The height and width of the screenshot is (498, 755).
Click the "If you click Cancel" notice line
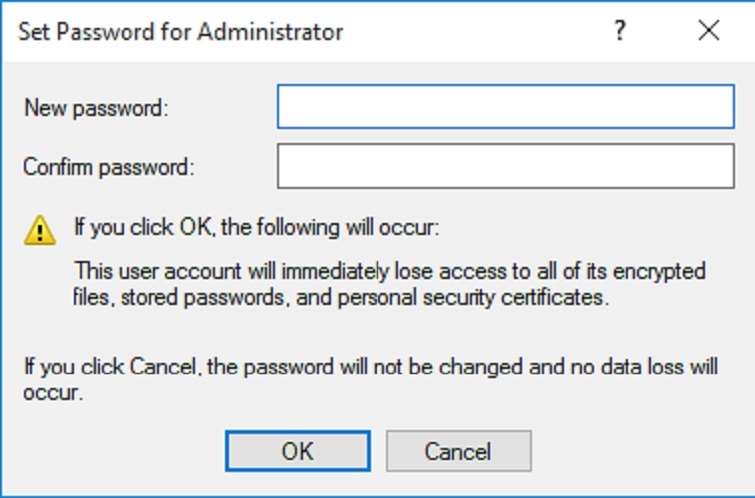(370, 366)
